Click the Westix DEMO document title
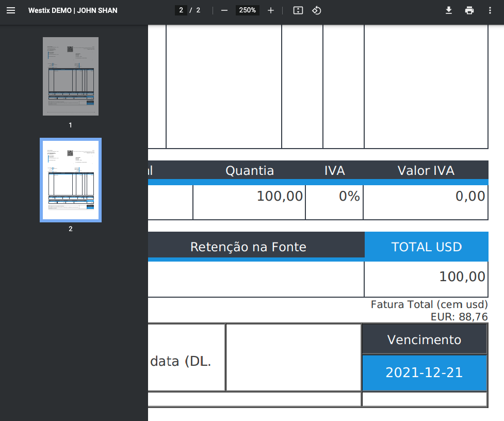Screen dimensions: 504x421 pyautogui.click(x=73, y=10)
